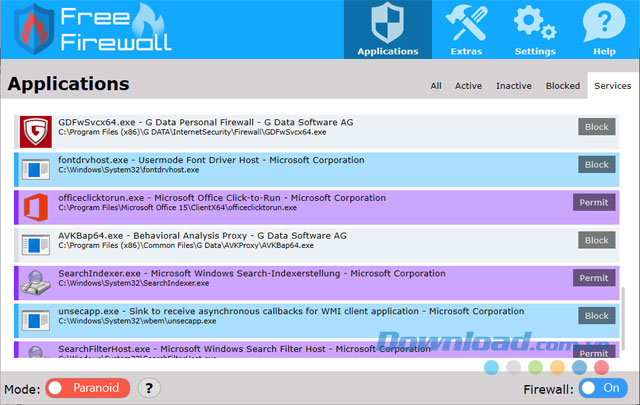Select SearchFilterHost.exe Search Filter Host text
The height and width of the screenshot is (405, 640).
(244, 349)
